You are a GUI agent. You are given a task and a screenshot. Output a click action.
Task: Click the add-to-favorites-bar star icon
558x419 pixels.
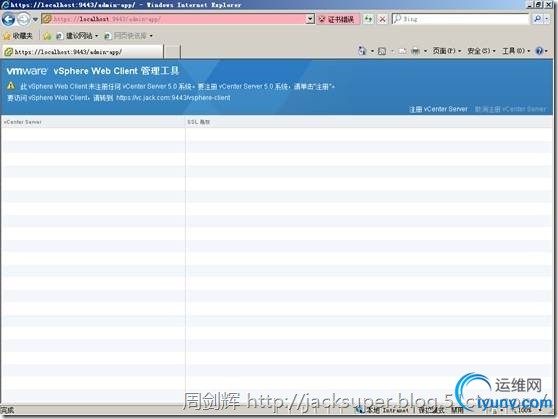[47, 36]
